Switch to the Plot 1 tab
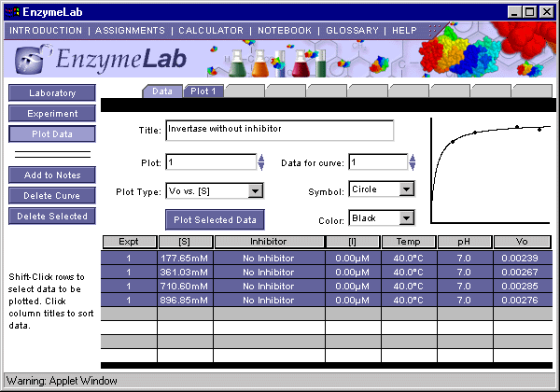 pos(203,91)
